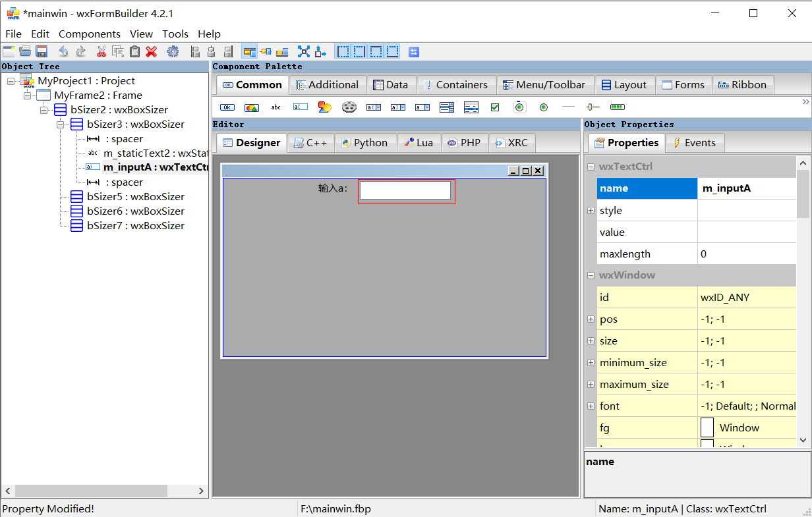
Task: Expand the style property row
Action: [x=591, y=210]
